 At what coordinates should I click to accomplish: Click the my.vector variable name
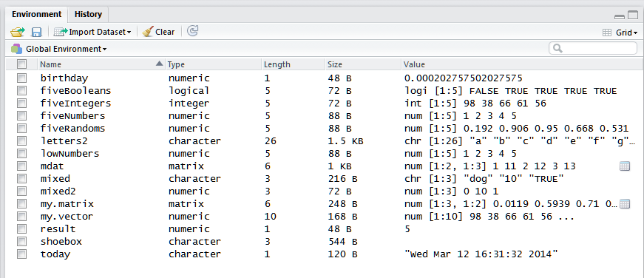click(x=67, y=217)
